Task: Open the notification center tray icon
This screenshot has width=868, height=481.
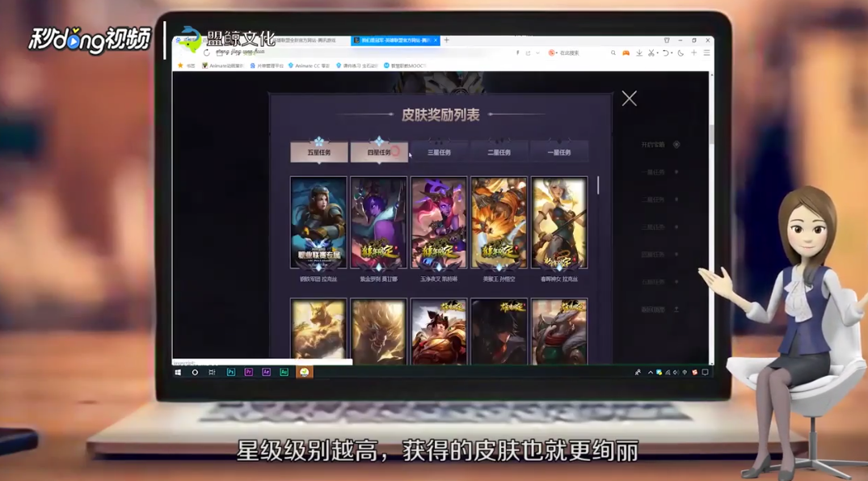Action: point(705,373)
